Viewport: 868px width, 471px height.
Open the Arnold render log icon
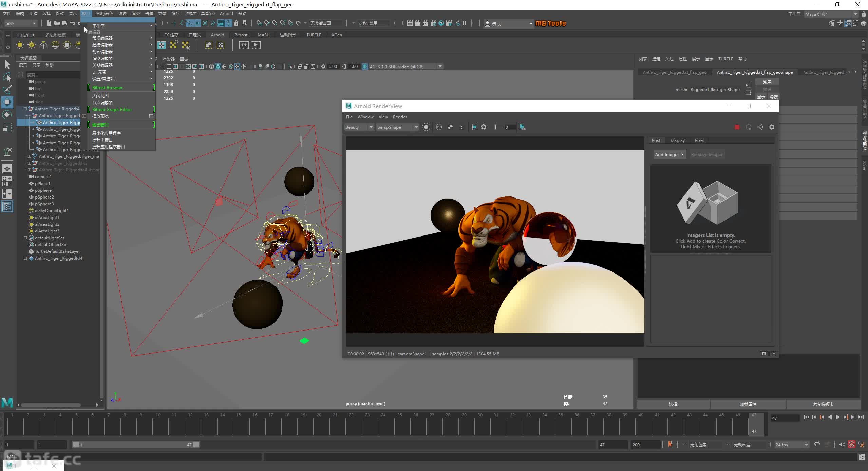click(x=523, y=127)
